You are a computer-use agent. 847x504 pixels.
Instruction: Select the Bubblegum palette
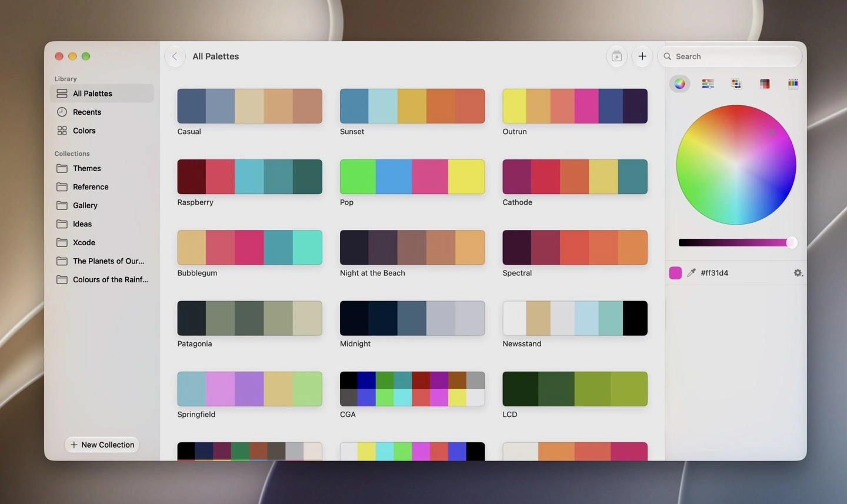(x=250, y=248)
